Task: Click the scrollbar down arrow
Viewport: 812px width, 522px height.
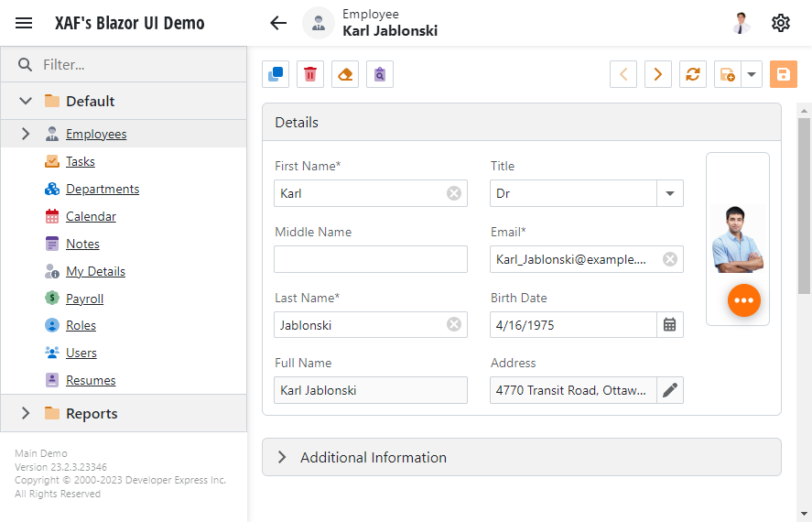Action: [804, 515]
